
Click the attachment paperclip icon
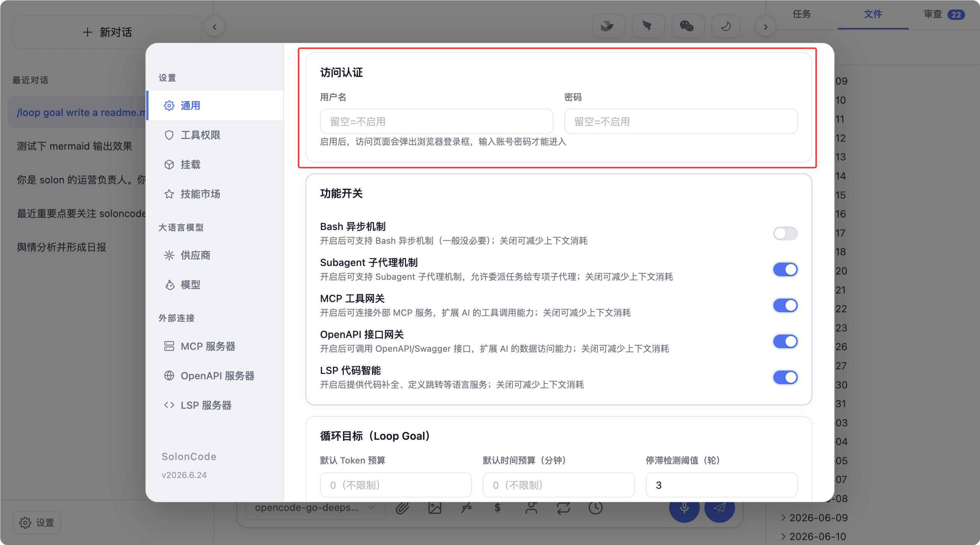pos(402,508)
